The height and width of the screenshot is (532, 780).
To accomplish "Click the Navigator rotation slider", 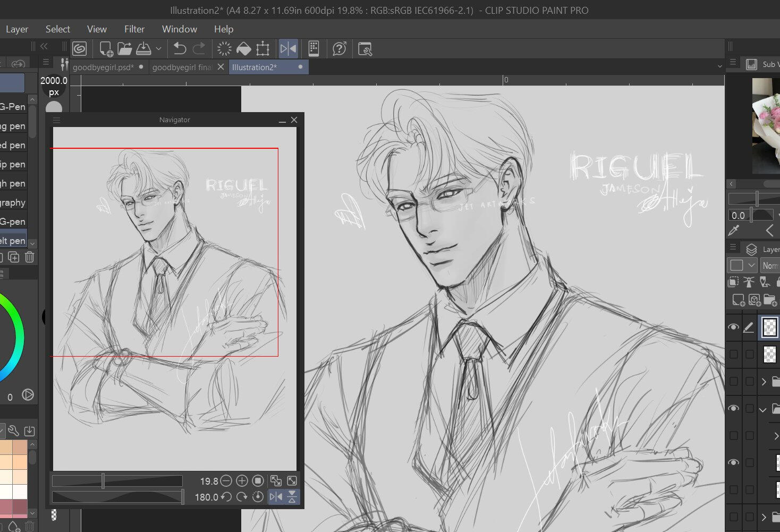I will [118, 497].
